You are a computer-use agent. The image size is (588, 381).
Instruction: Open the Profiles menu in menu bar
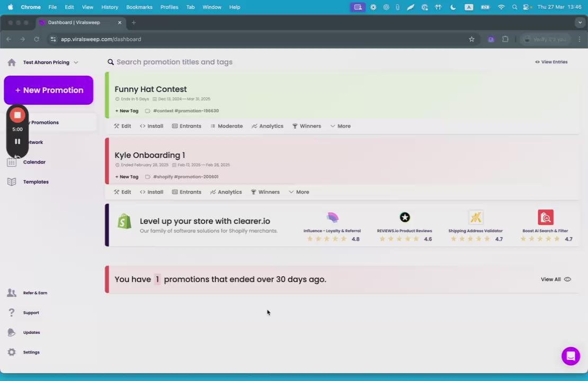tap(169, 7)
